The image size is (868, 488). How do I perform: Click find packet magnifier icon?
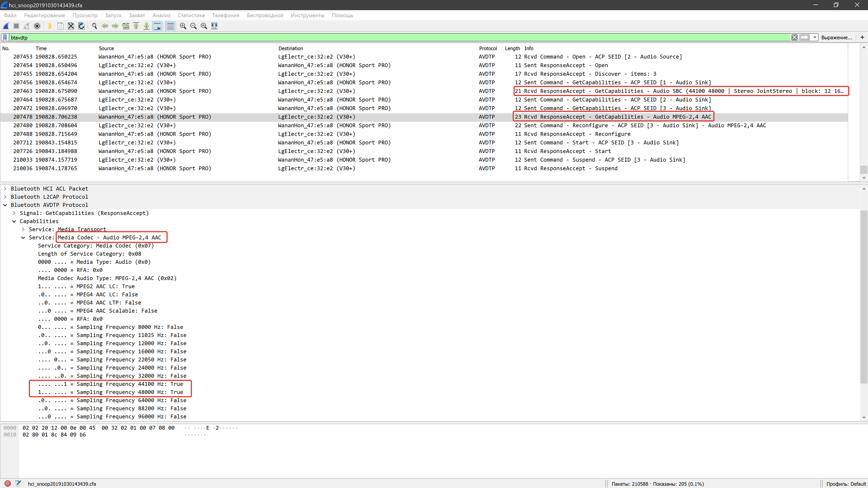pyautogui.click(x=94, y=26)
